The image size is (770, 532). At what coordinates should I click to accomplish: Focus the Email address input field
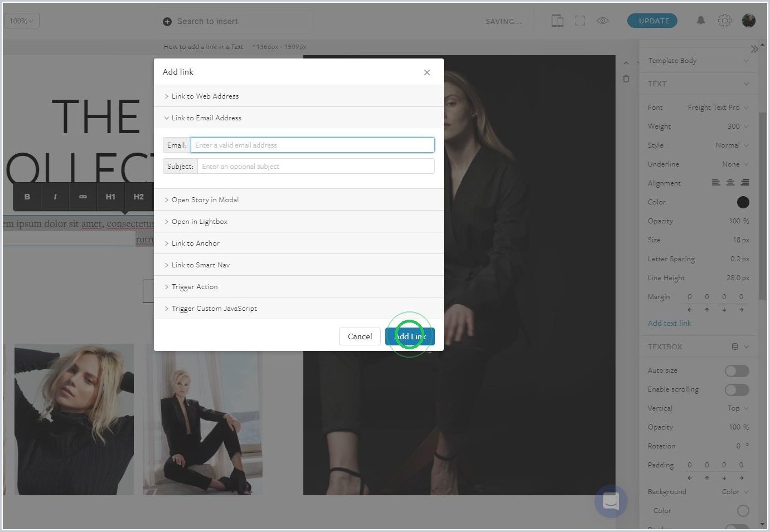pos(313,145)
